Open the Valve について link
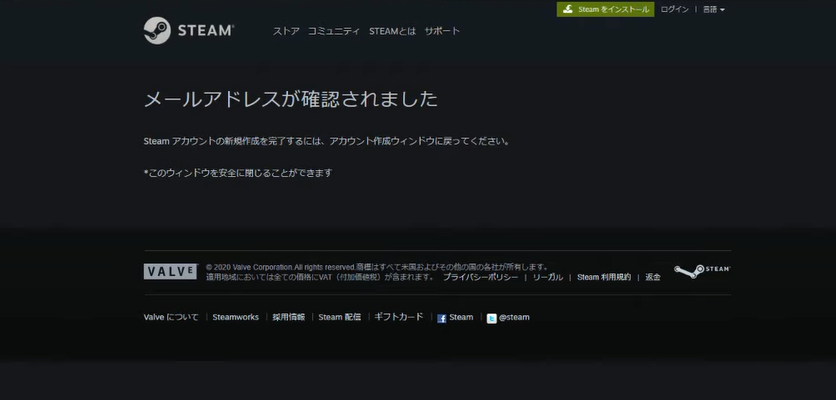836x400 pixels. click(171, 317)
